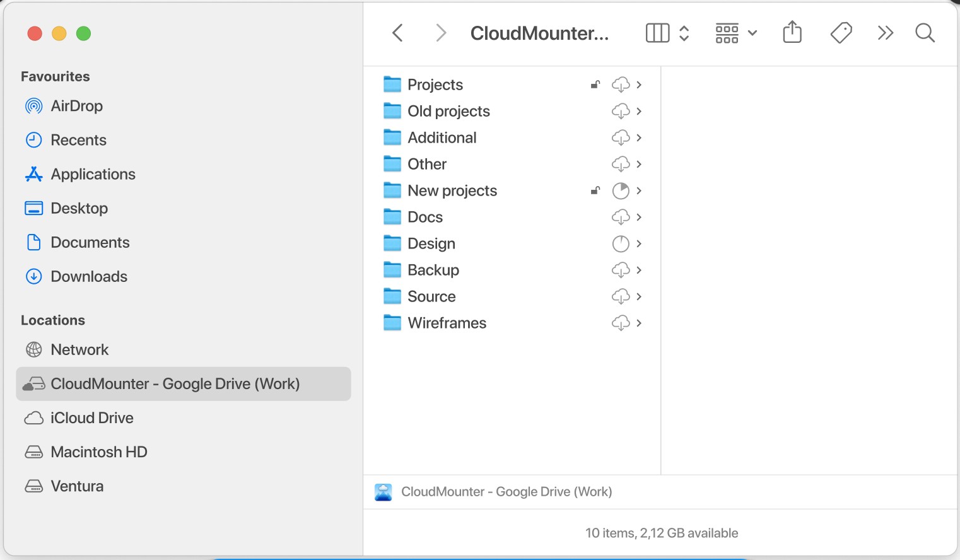Image resolution: width=960 pixels, height=560 pixels.
Task: Open the group-by grid dropdown
Action: click(x=735, y=33)
